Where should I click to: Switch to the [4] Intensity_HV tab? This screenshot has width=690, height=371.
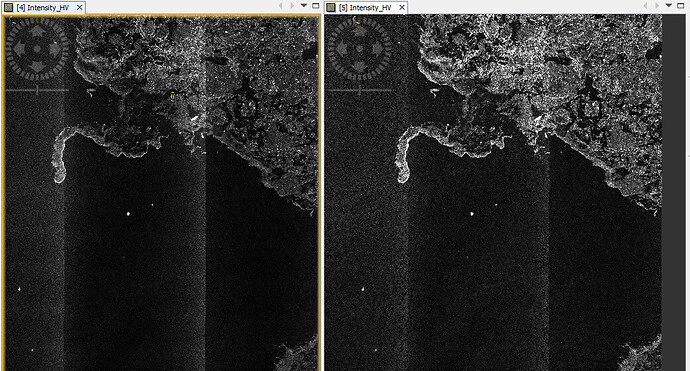pos(43,7)
